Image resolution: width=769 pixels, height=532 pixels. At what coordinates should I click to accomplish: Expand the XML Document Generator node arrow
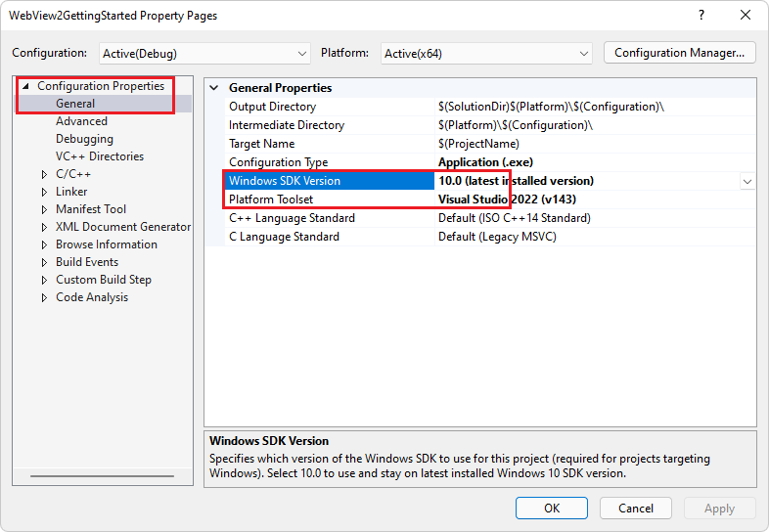point(44,228)
